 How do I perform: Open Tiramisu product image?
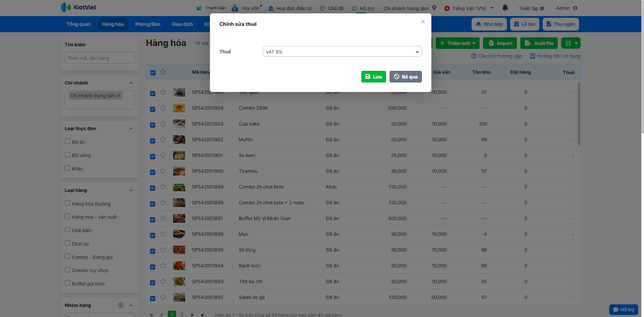tap(179, 171)
